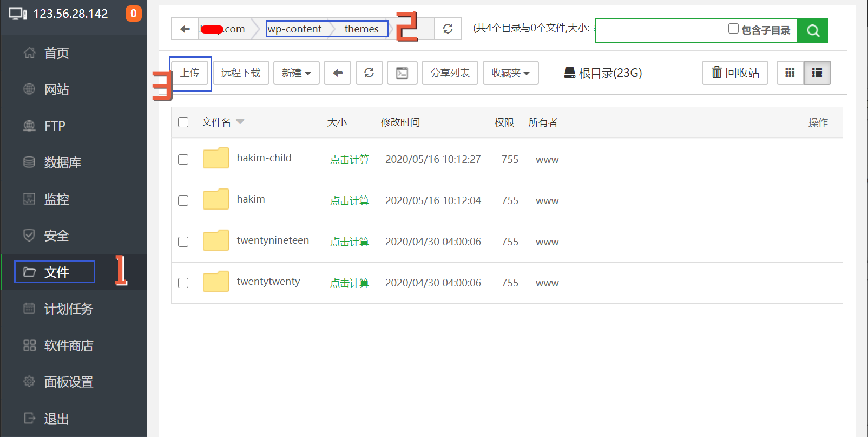868x437 pixels.
Task: Click the toolbar back arrow button
Action: tap(338, 73)
